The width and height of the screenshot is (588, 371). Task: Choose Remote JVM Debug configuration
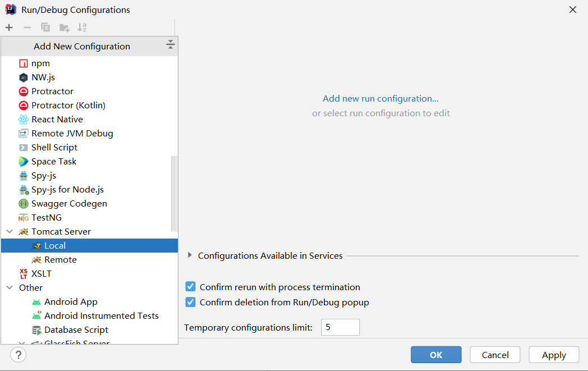[x=90, y=134]
